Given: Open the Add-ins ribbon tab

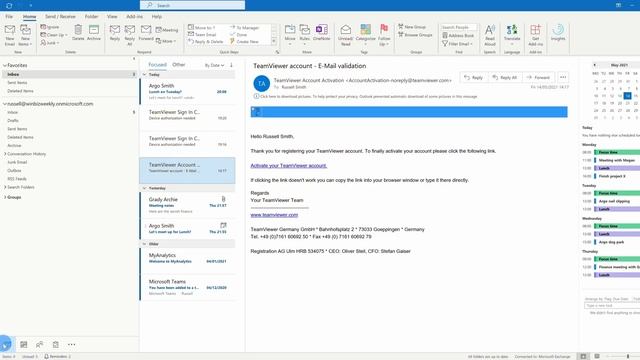Looking at the screenshot, I should [134, 16].
